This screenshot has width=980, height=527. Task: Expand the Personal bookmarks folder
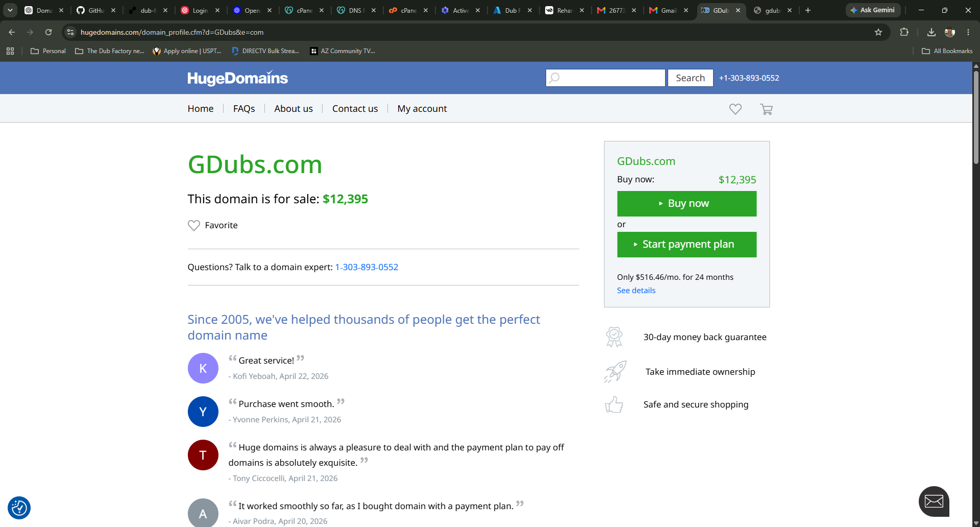click(48, 51)
